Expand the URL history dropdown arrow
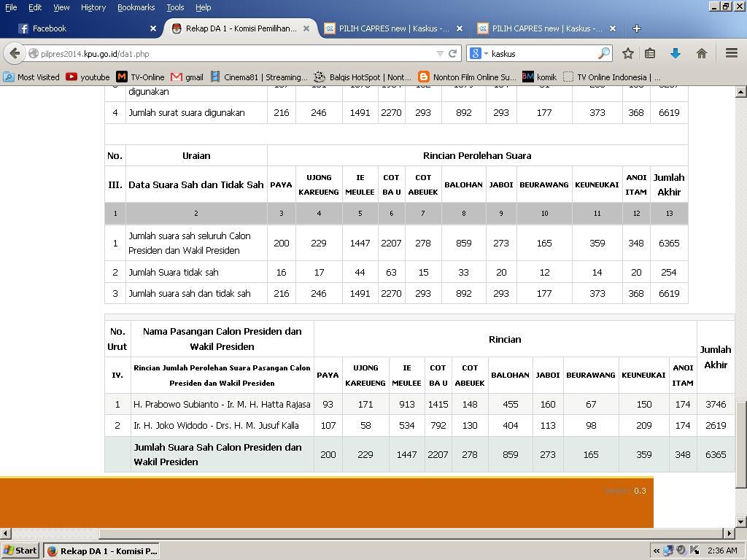The width and height of the screenshot is (747, 560). click(x=440, y=53)
